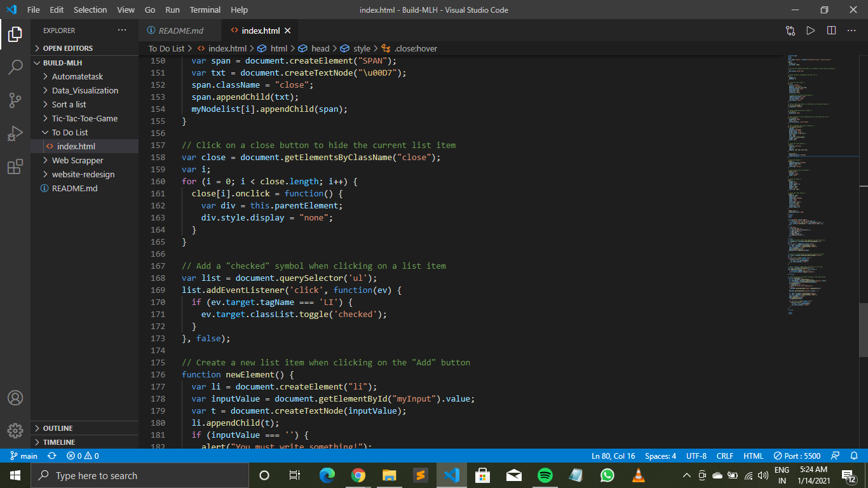This screenshot has width=868, height=488.
Task: Expand the Timeline section
Action: 85,442
